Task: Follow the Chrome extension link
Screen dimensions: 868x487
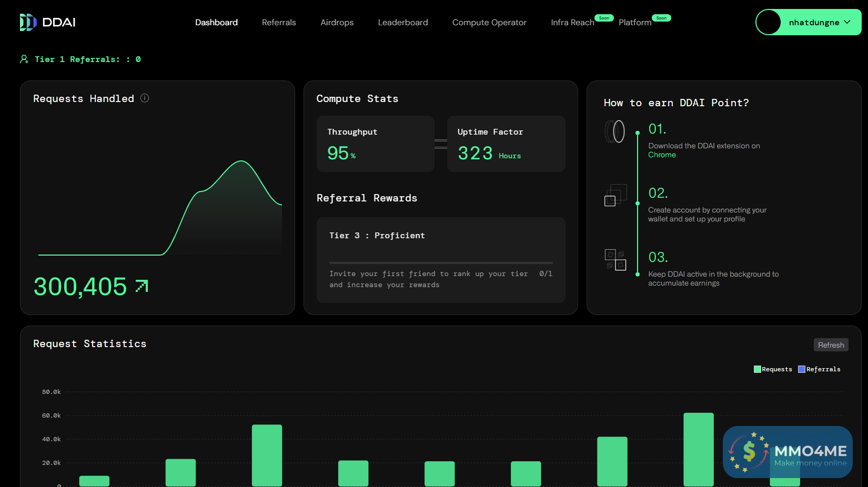Action: 662,155
